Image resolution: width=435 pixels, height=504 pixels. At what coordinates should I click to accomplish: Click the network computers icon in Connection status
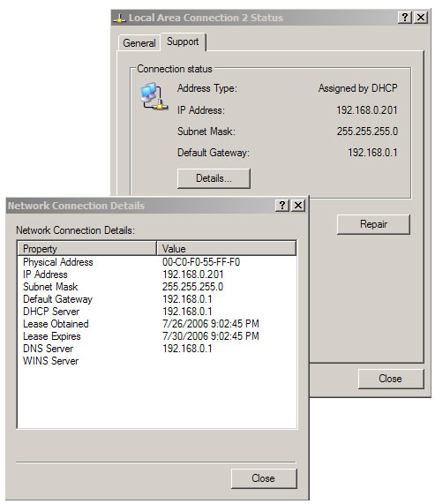tap(154, 96)
